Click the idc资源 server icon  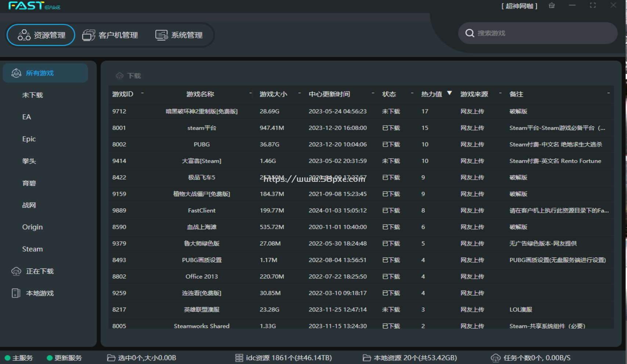pos(239,358)
